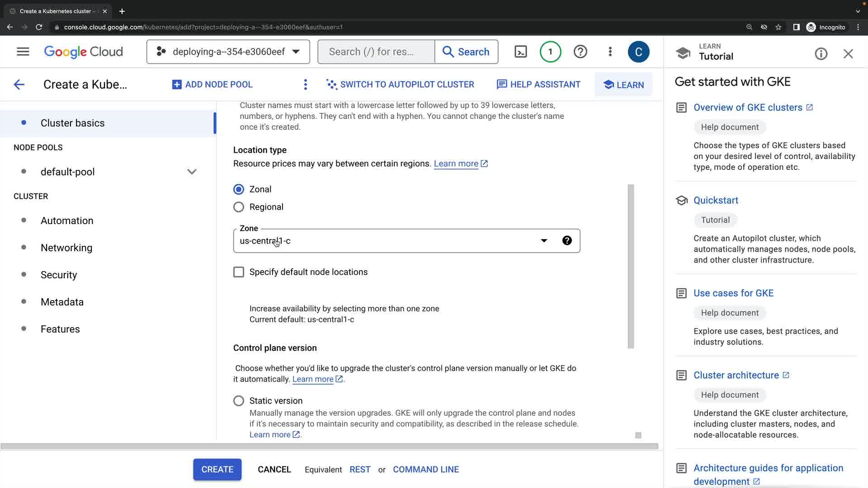Select the Static version radio option
Screen dimensions: 868x488
(x=239, y=401)
